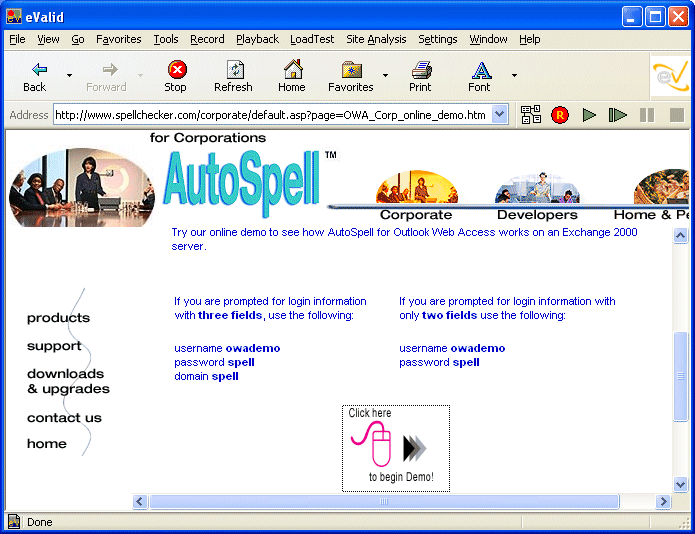The width and height of the screenshot is (695, 534).
Task: Open the Window menu
Action: click(488, 39)
